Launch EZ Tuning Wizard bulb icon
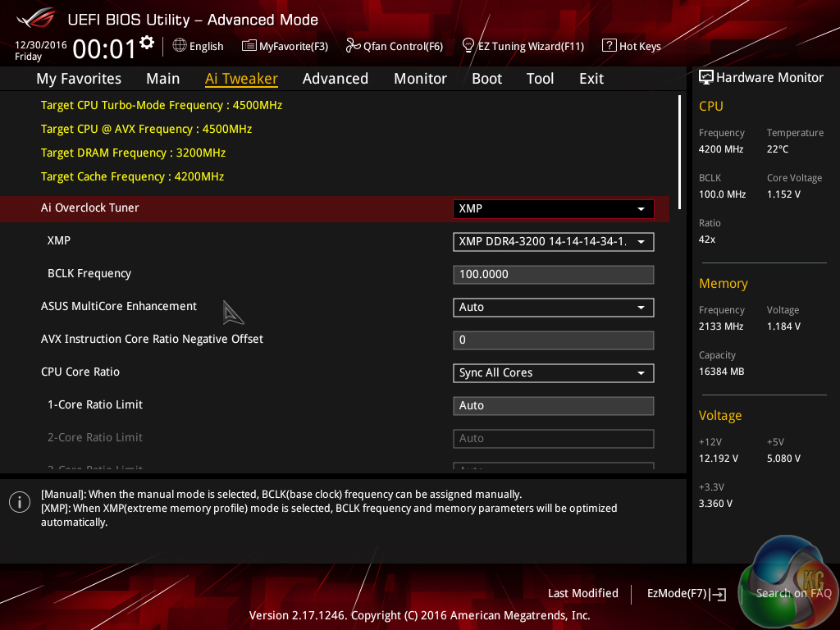This screenshot has height=630, width=840. [468, 46]
